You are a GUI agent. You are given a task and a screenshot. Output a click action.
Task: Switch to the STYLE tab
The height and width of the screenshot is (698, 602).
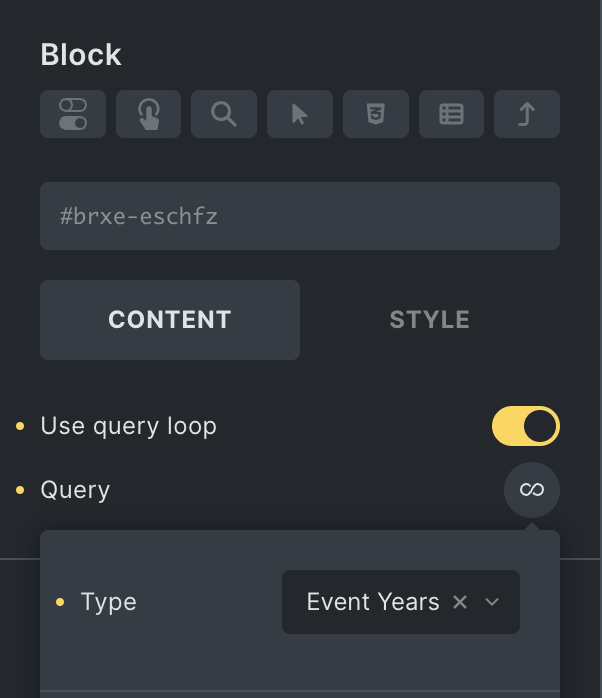pos(429,320)
